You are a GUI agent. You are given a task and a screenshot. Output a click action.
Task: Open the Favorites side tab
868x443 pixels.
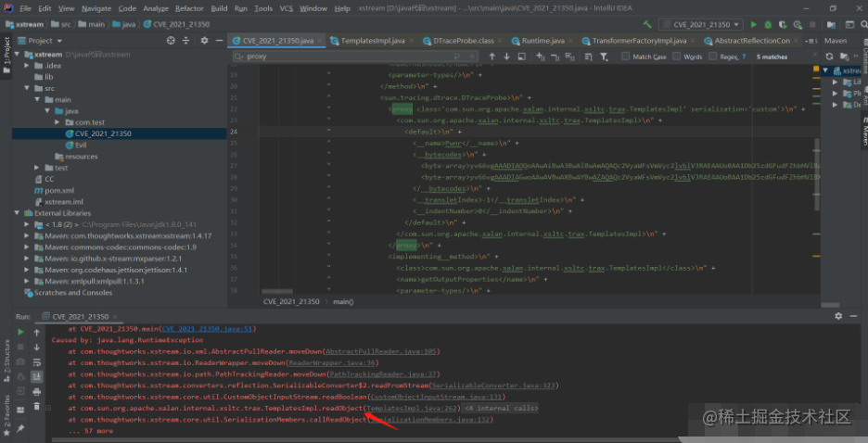(x=6, y=415)
